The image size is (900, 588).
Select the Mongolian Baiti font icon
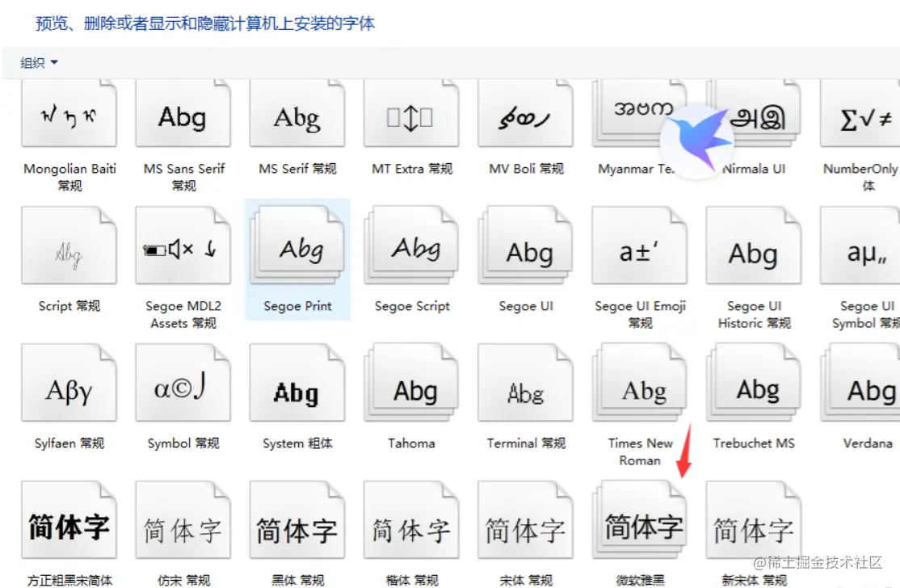pyautogui.click(x=69, y=114)
